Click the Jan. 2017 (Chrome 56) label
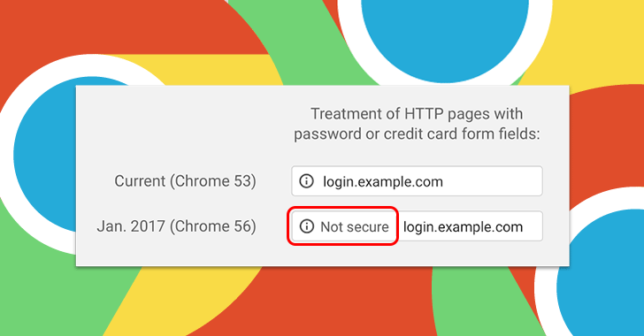 pos(177,226)
